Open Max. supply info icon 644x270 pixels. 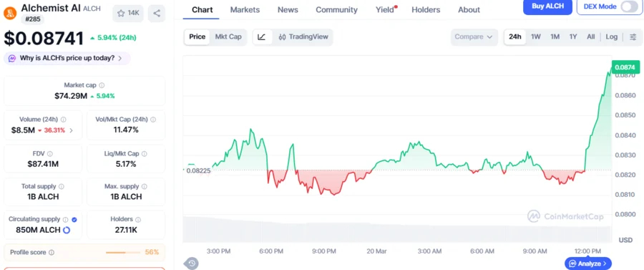(145, 187)
